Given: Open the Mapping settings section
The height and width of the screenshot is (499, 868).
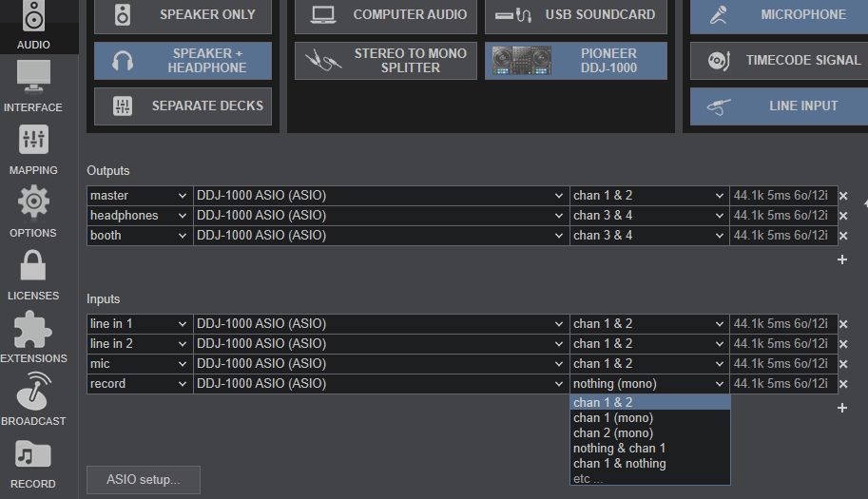Looking at the screenshot, I should 33,149.
